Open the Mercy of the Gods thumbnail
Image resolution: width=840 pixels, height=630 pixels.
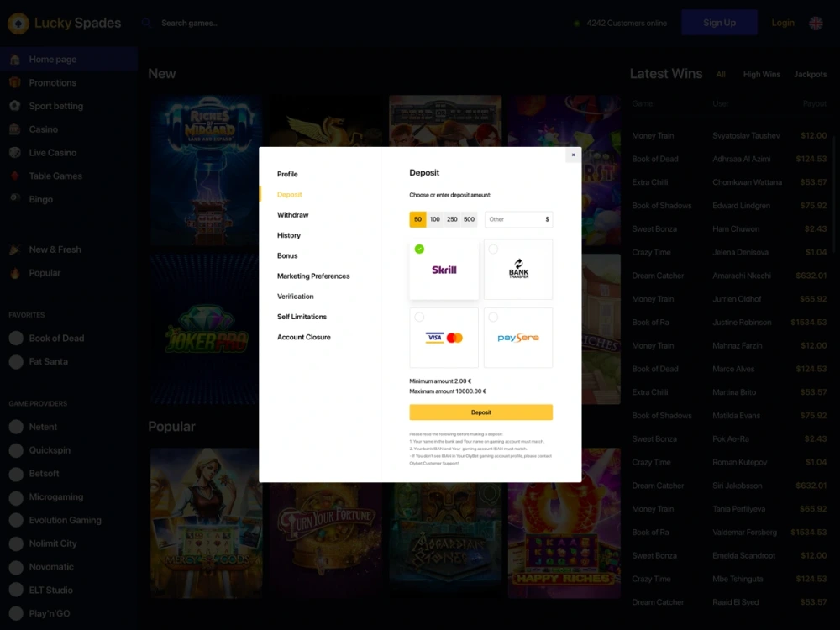click(207, 522)
